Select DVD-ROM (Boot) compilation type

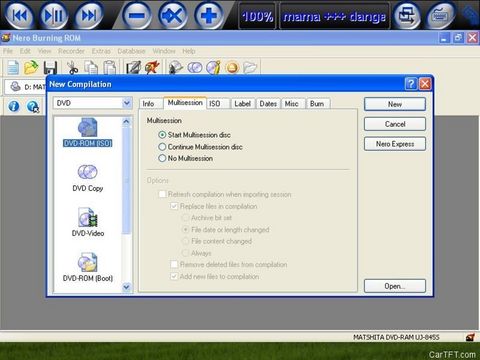(88, 268)
